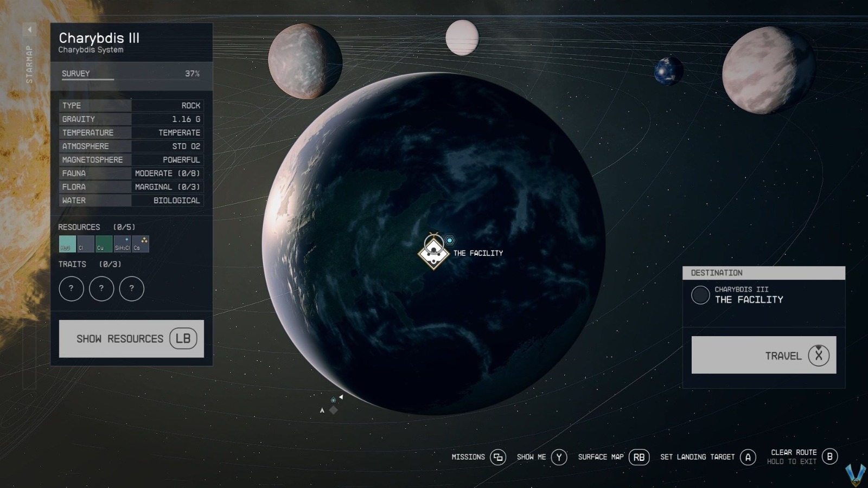Click the Show Resources button

pyautogui.click(x=131, y=339)
